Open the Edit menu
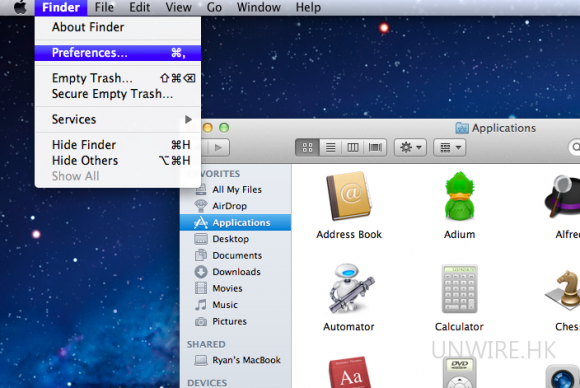Viewport: 580px width, 388px height. tap(139, 7)
